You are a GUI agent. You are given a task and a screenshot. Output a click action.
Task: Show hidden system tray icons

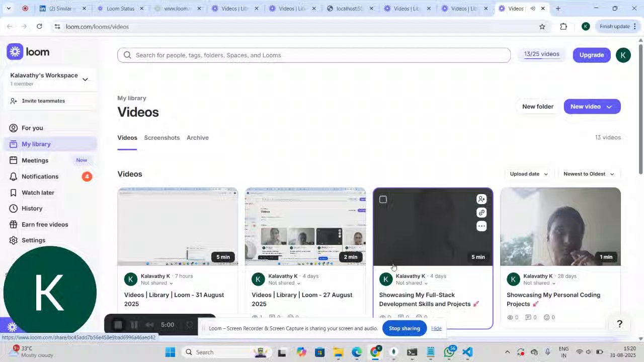pos(507,352)
